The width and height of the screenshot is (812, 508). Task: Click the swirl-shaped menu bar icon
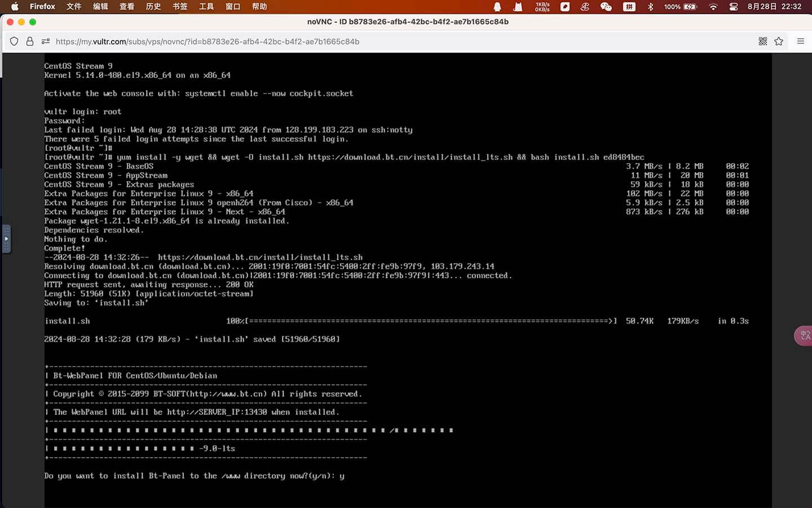click(585, 7)
